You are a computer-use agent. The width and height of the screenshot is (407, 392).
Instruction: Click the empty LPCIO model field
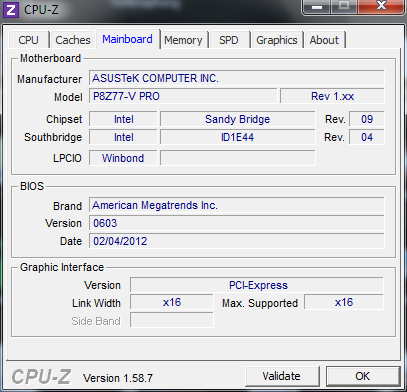(x=238, y=158)
